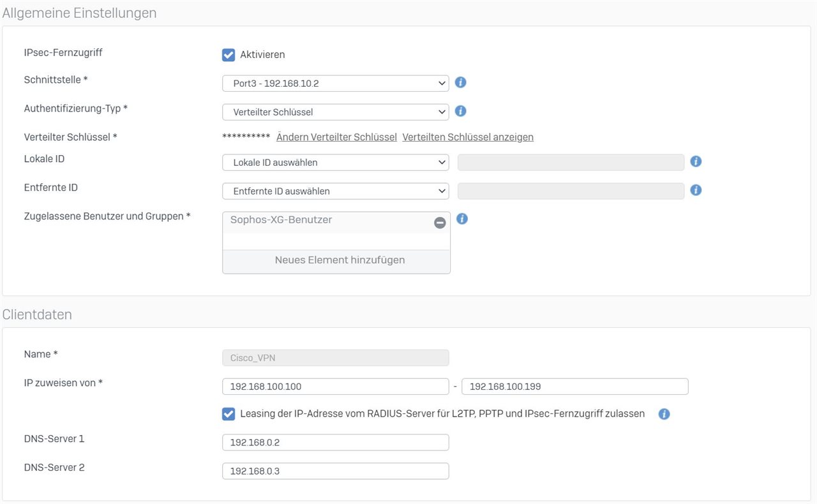Click info icon for Entfernte ID row

click(696, 190)
